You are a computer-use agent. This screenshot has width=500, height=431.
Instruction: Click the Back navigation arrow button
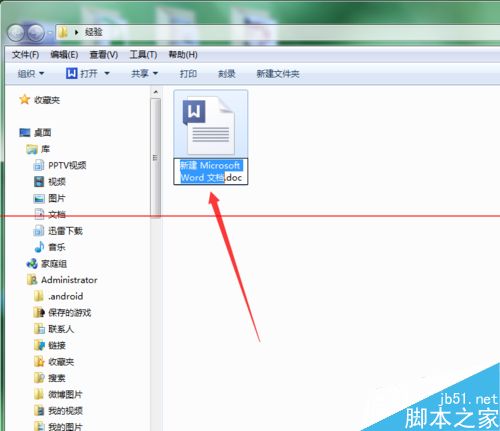[16, 33]
